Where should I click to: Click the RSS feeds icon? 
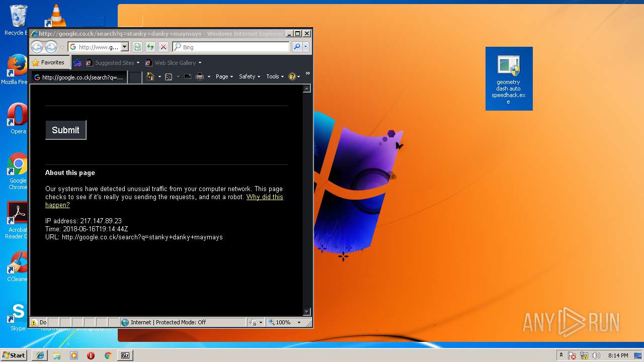pyautogui.click(x=169, y=76)
